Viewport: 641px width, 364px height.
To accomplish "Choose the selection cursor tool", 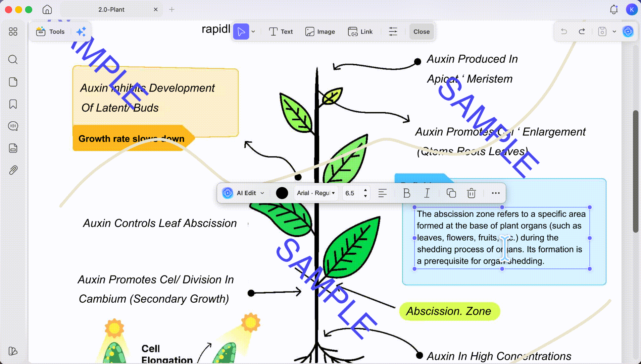I will pos(241,32).
